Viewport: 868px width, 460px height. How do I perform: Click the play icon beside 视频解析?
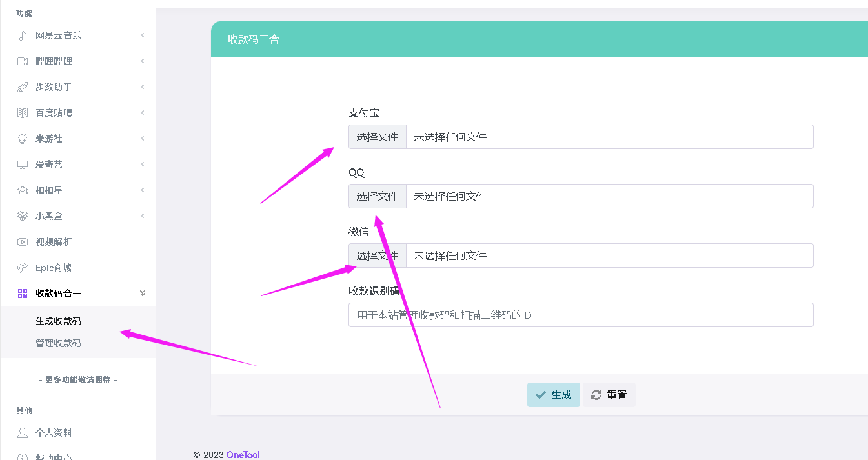pyautogui.click(x=23, y=242)
